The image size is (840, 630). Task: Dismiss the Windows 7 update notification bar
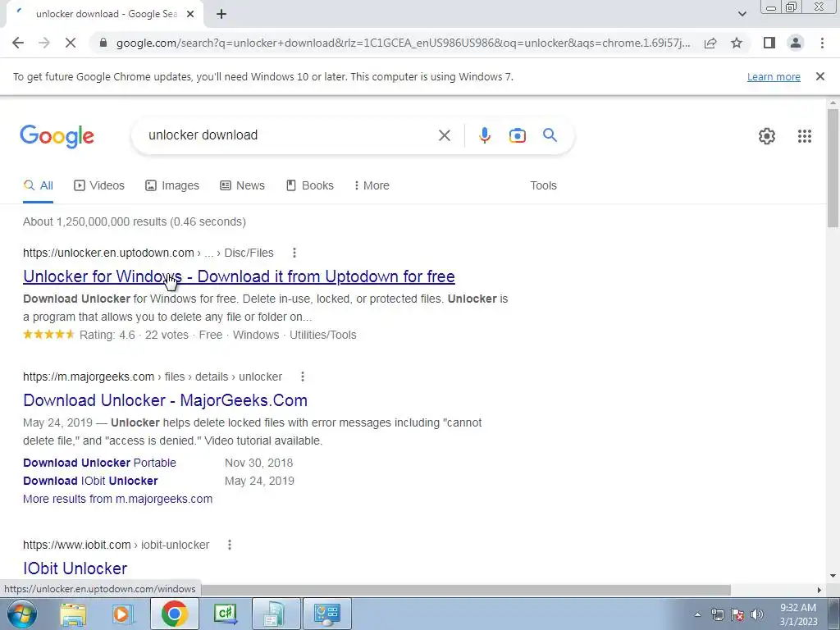click(819, 76)
